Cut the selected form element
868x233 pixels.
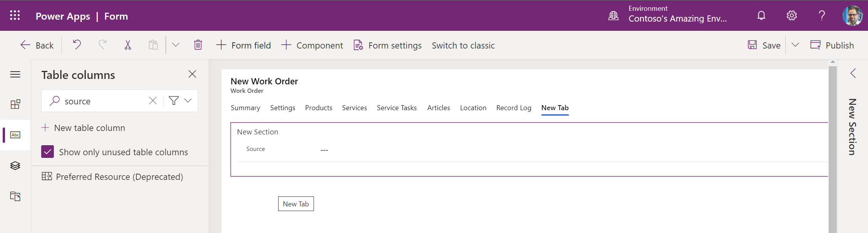(128, 45)
